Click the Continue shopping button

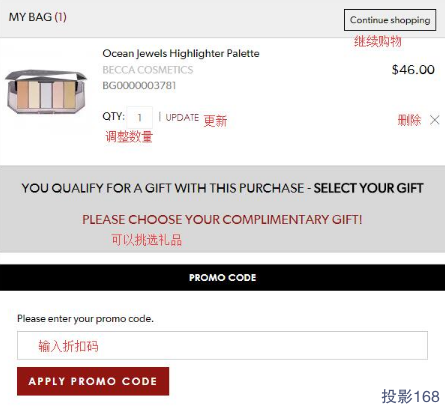(x=390, y=20)
